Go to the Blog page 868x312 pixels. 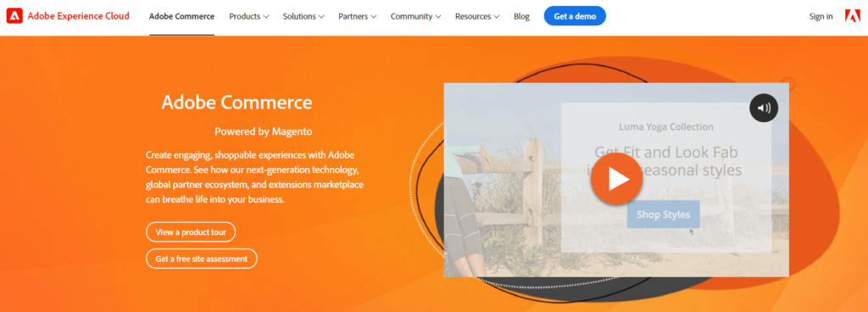[x=521, y=17]
